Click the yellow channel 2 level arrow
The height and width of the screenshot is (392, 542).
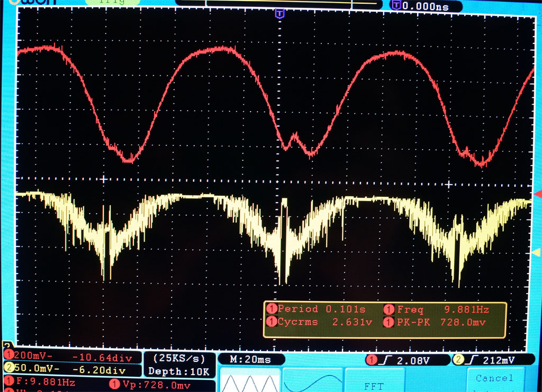538,254
